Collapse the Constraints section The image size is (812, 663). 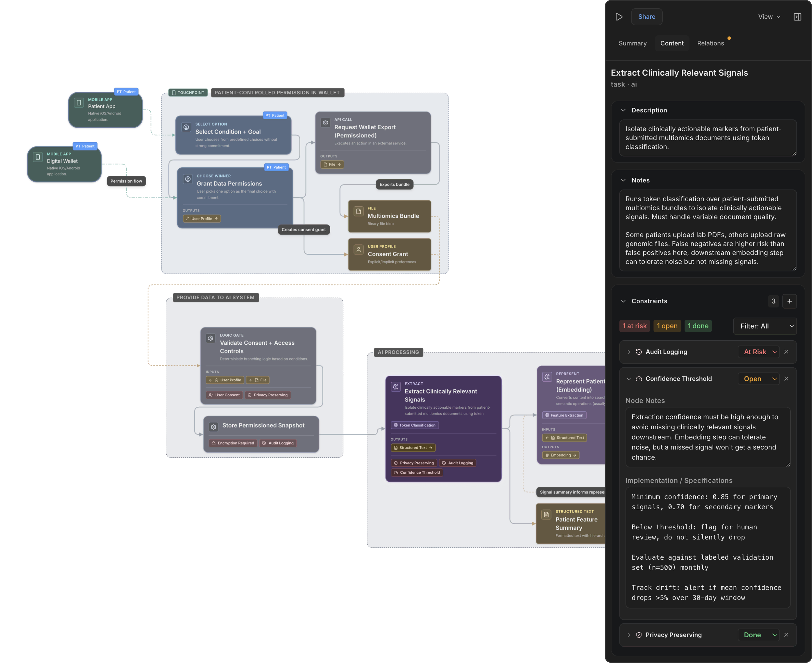pos(623,301)
